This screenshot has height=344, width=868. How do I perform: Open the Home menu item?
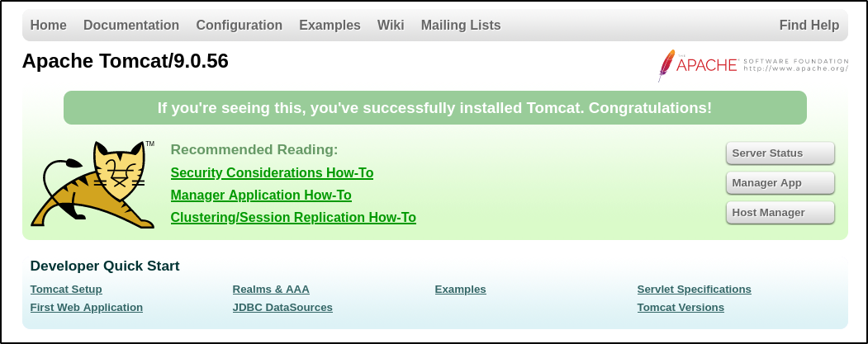click(x=48, y=26)
